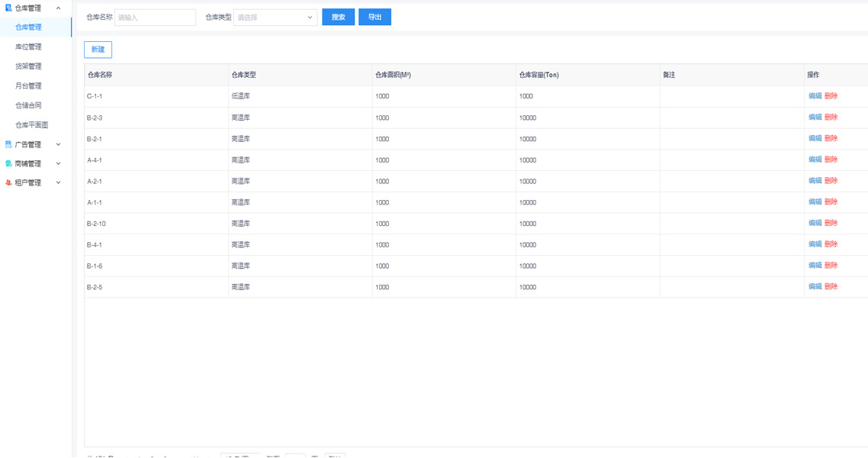
Task: Expand the 广告管理 menu group chevron
Action: point(58,144)
